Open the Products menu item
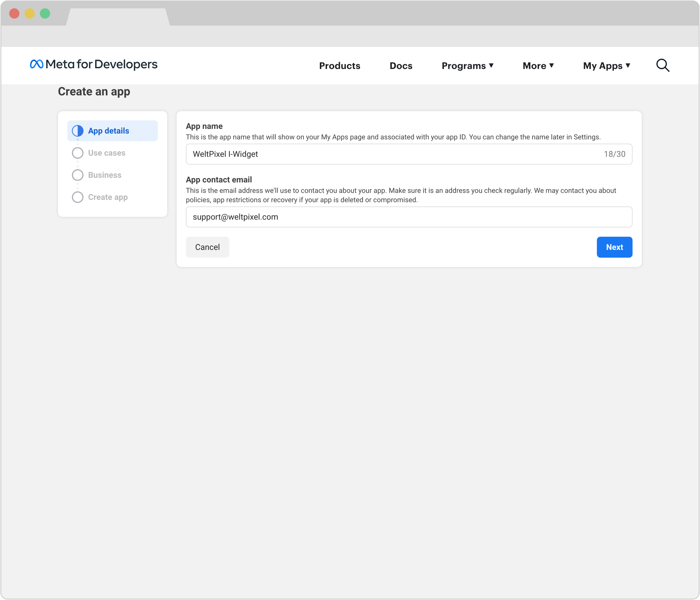Viewport: 700px width, 600px height. pos(340,66)
